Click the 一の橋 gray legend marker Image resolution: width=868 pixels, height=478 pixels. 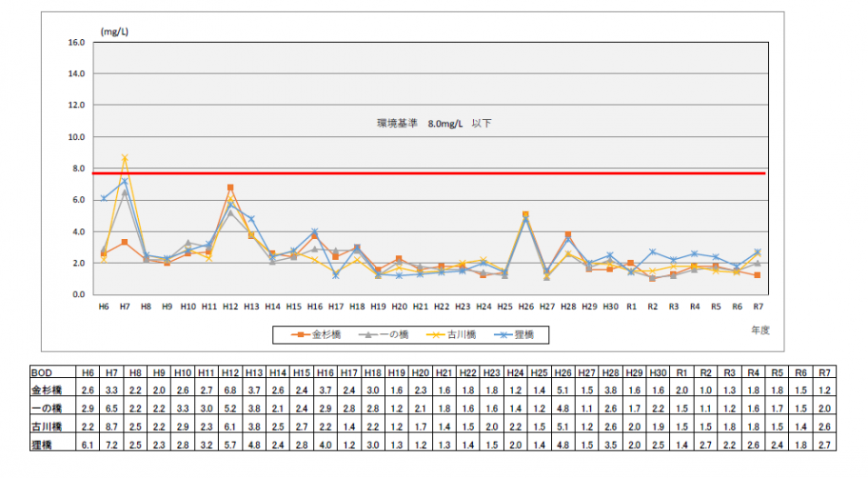pos(367,334)
